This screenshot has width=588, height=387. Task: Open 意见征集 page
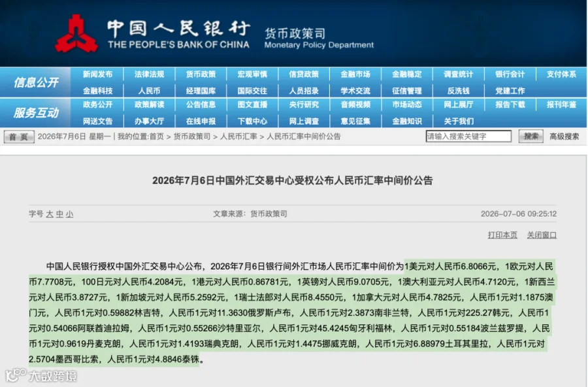(x=355, y=121)
